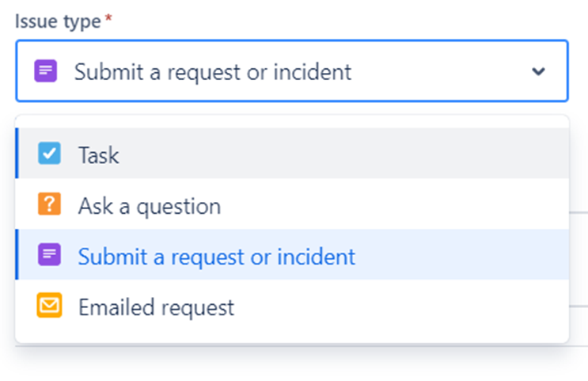Viewport: 588px width, 381px height.
Task: Open the Issue type combo box
Action: pyautogui.click(x=292, y=71)
